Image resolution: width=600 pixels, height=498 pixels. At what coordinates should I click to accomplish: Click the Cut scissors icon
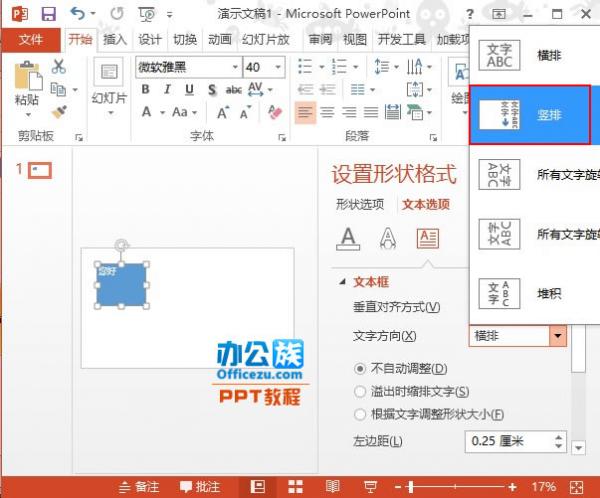(x=59, y=67)
